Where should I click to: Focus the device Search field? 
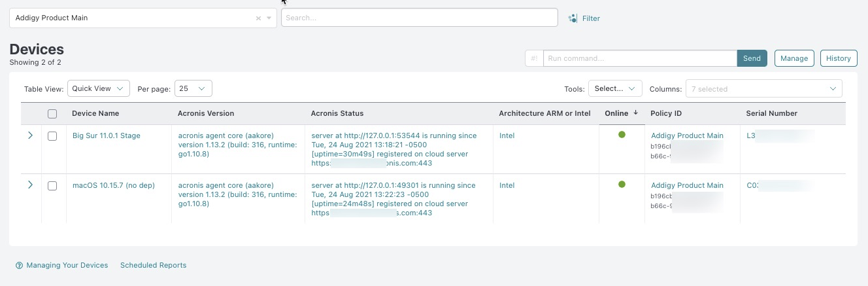point(419,18)
